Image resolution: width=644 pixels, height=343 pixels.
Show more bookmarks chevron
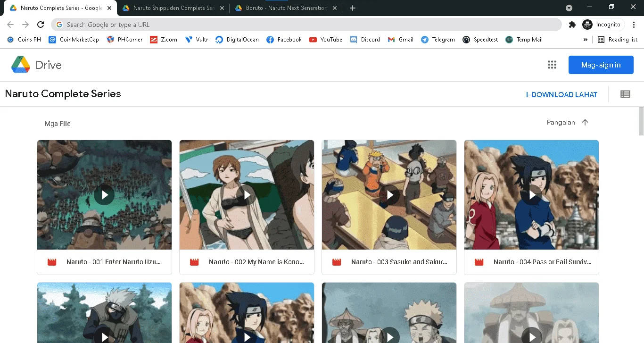point(586,40)
